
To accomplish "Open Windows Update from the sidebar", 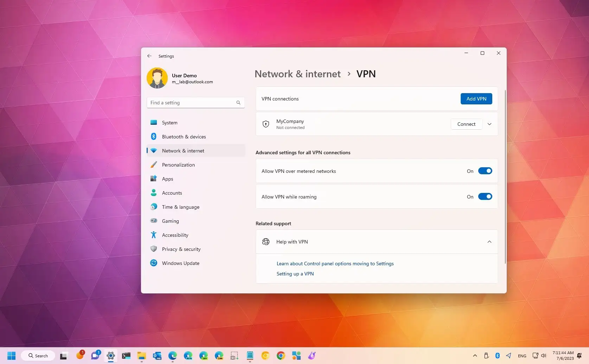I will click(181, 263).
